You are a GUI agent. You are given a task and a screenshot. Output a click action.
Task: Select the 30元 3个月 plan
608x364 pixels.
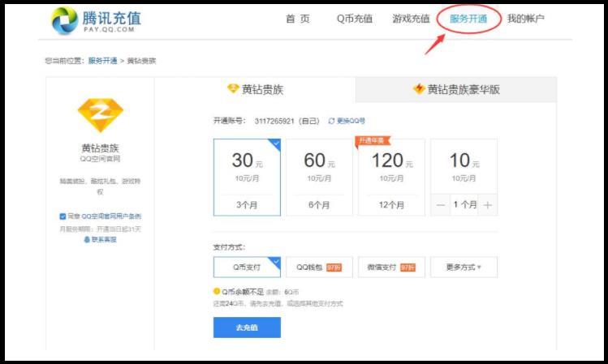coord(247,178)
